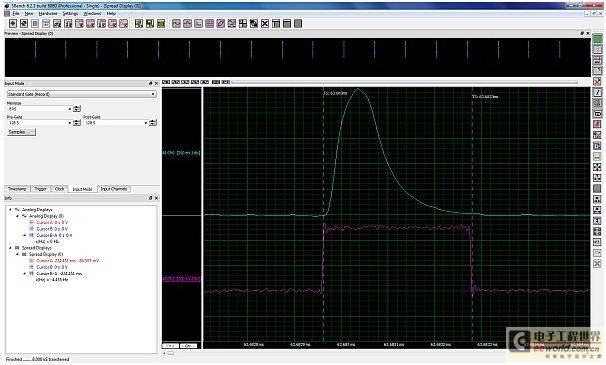The image size is (606, 365).
Task: Collapse the Analog Display (0) tree node
Action: click(x=17, y=216)
